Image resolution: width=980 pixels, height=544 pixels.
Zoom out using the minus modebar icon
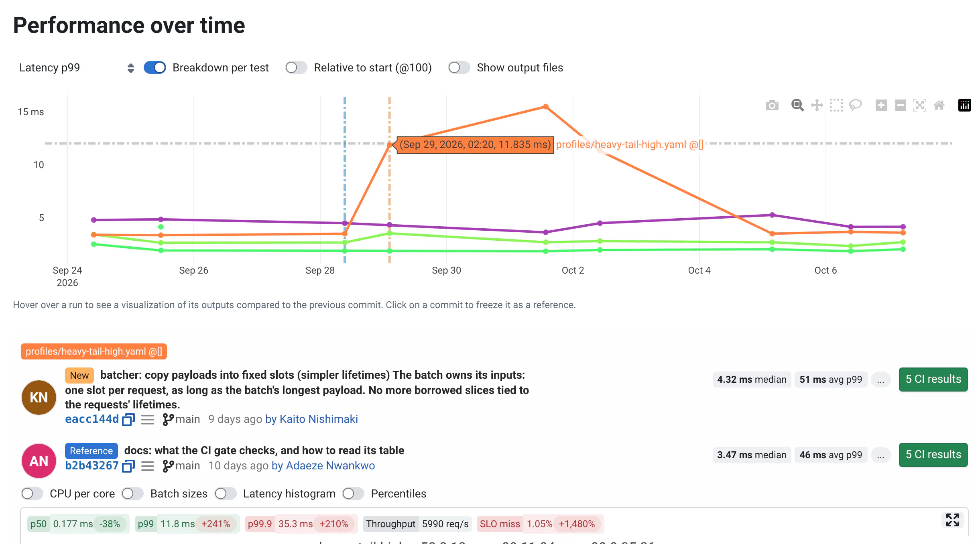pos(900,106)
